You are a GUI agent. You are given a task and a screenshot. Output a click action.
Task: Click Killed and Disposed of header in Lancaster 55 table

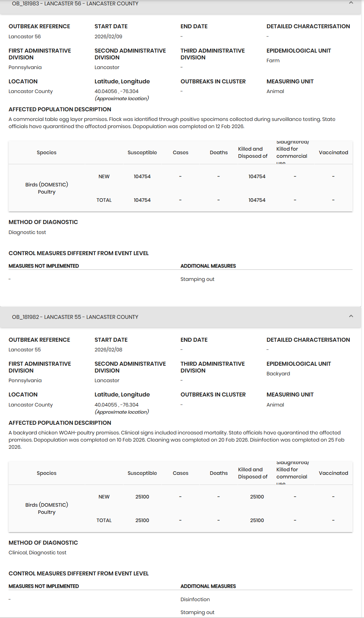pos(253,473)
